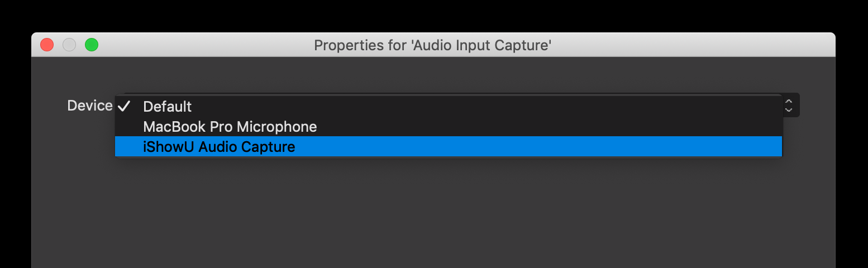Click the green zoom window button
868x268 pixels.
92,45
